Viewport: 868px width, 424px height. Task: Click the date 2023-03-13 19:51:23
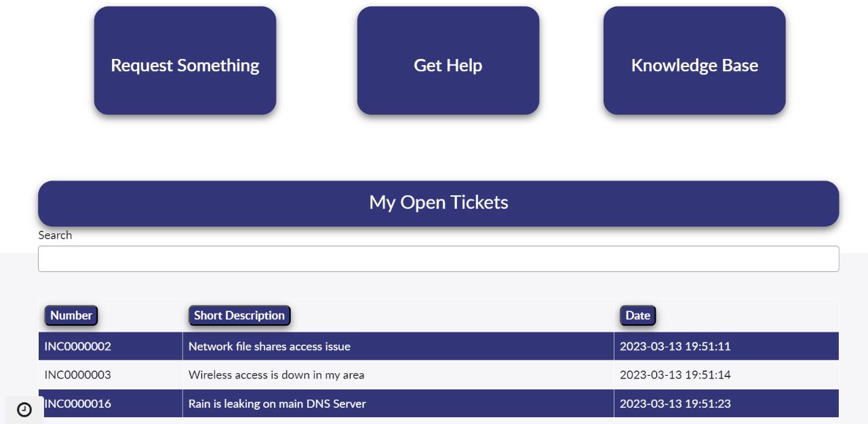pos(675,404)
